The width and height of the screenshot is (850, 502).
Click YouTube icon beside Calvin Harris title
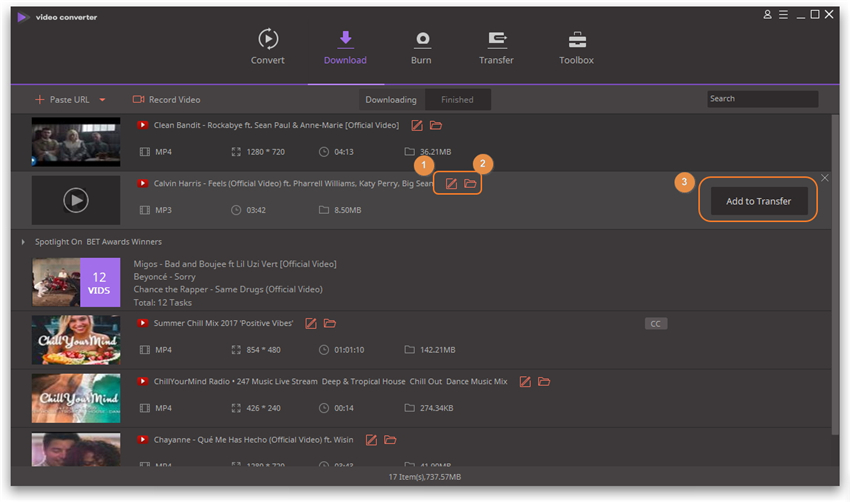click(143, 183)
